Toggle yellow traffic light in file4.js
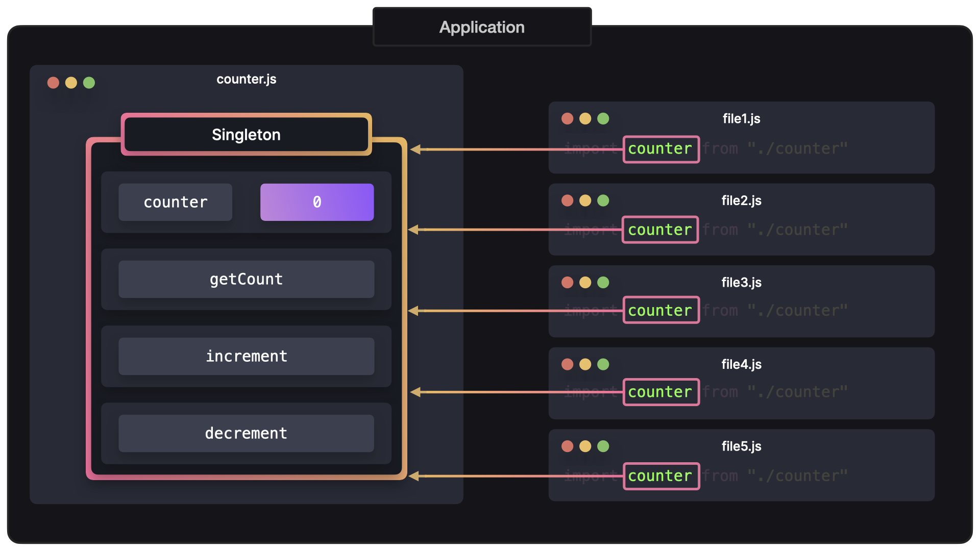 585,364
